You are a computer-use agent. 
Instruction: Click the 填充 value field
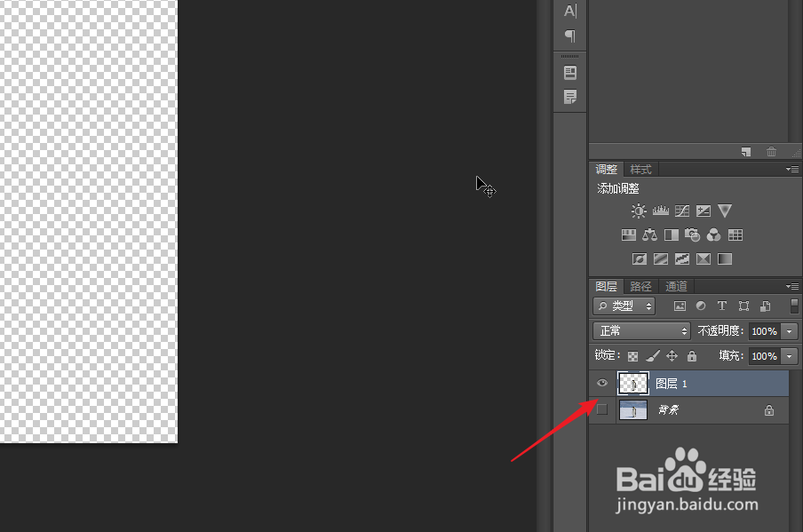click(x=765, y=356)
